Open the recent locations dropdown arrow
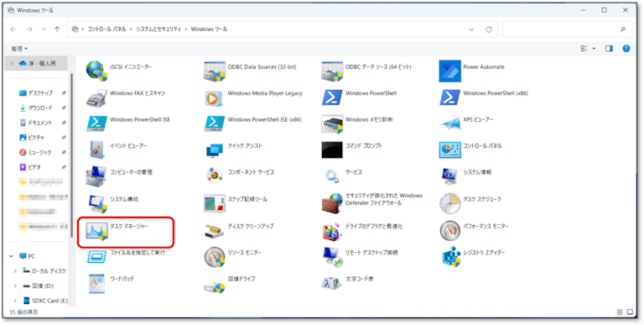 (x=44, y=29)
